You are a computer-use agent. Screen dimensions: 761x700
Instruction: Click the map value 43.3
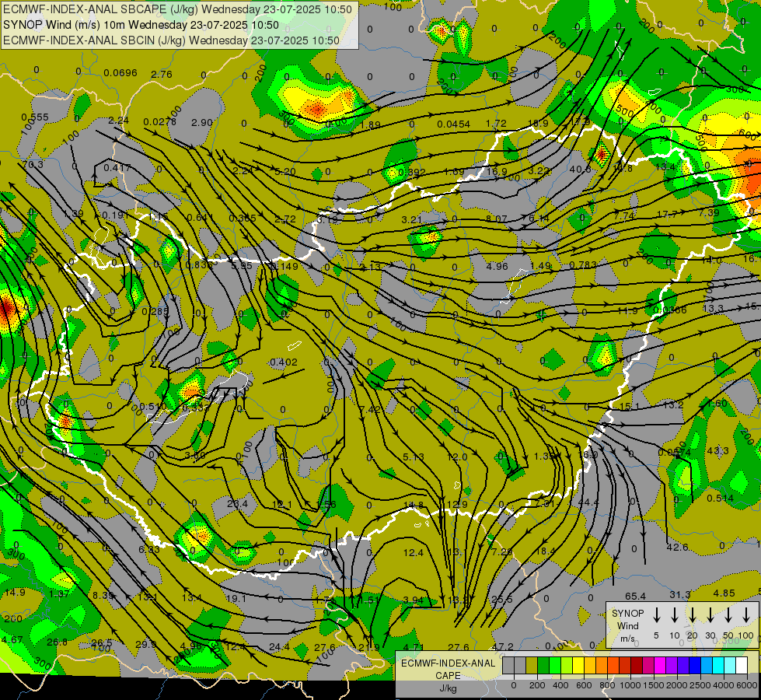coord(717,451)
